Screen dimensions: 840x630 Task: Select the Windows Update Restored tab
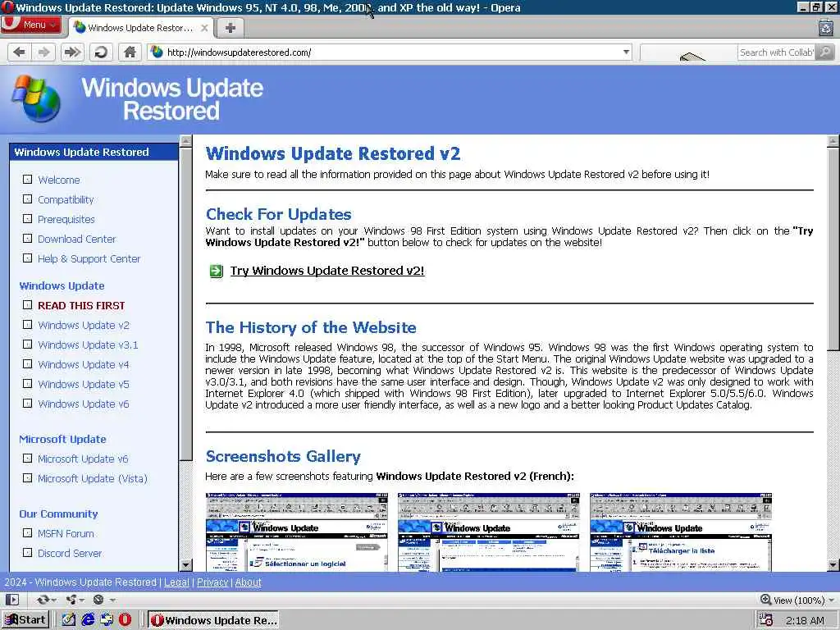140,28
